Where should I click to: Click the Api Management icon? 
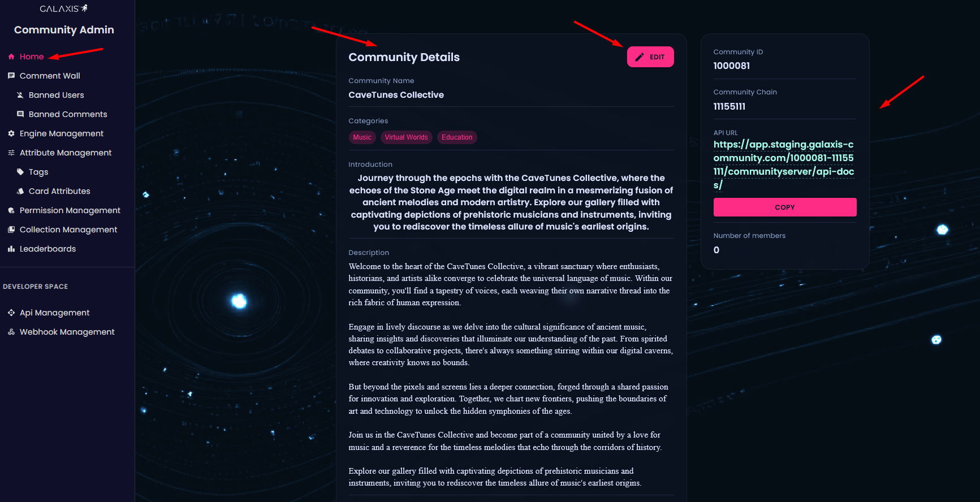pyautogui.click(x=11, y=313)
